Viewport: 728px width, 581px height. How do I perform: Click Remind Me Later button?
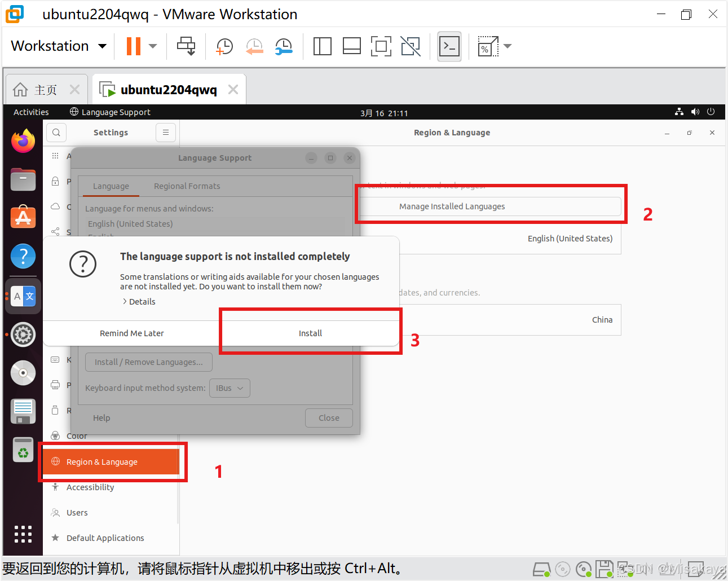pos(132,333)
